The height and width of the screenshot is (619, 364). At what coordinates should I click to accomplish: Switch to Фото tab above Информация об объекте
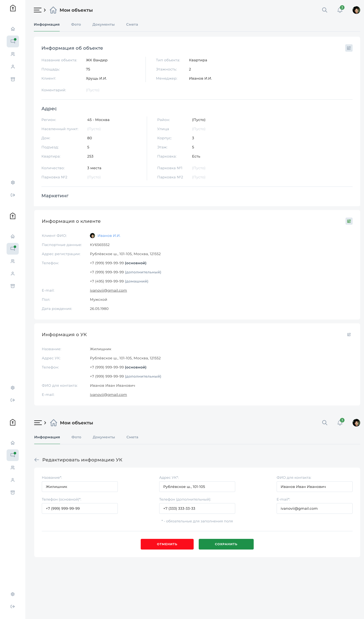click(x=76, y=25)
